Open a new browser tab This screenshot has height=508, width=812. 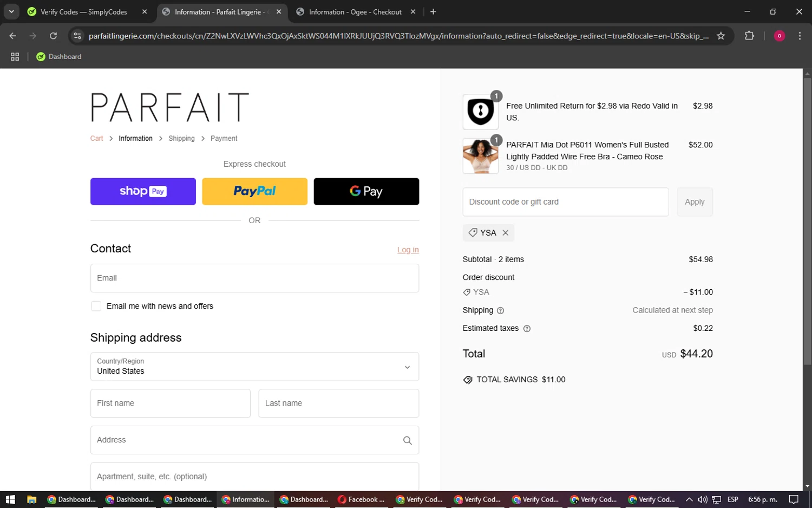433,12
